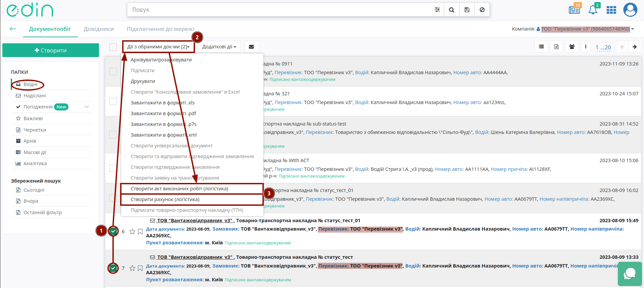Tick the select-all documents checkbox
The image size is (644, 288).
pos(113,47)
